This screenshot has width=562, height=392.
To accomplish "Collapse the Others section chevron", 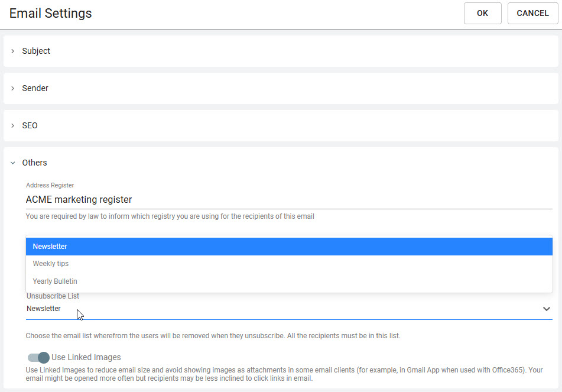I will [13, 163].
